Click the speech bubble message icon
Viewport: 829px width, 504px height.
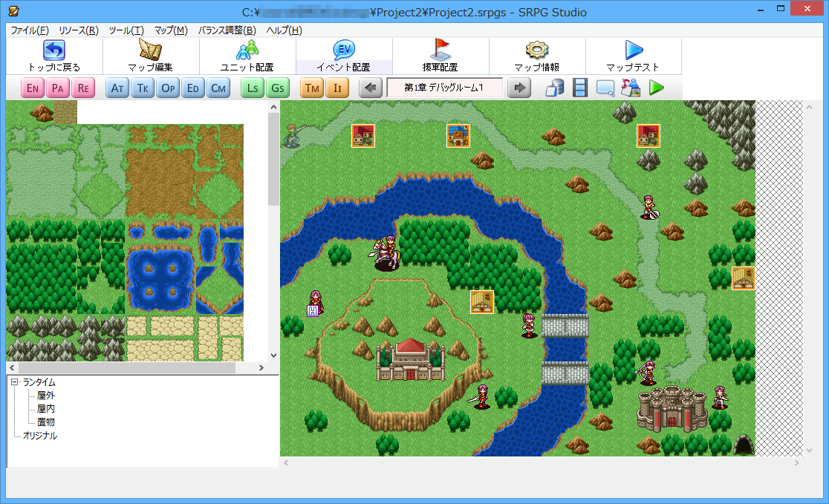[x=605, y=88]
